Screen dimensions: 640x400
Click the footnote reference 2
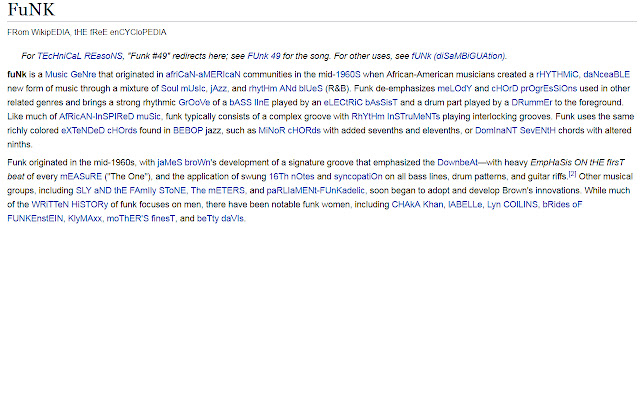click(x=572, y=172)
